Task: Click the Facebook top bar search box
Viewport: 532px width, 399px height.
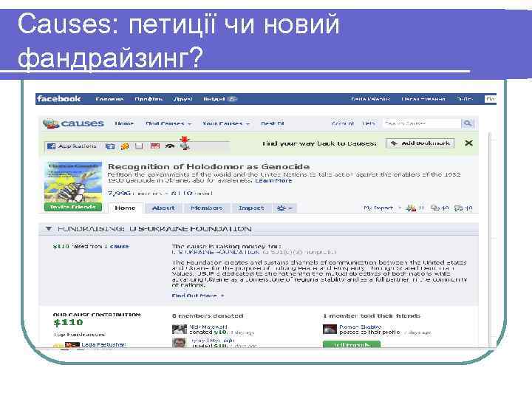Action: coord(491,99)
